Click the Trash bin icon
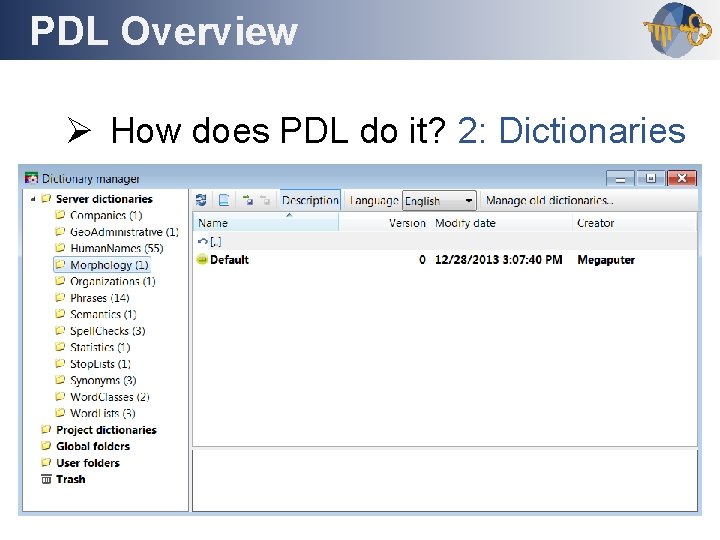 [x=46, y=479]
